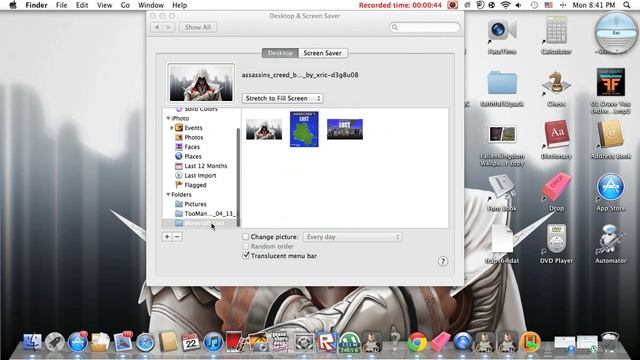The image size is (640, 360).
Task: Open Roblox from the Dock
Action: coord(327,342)
